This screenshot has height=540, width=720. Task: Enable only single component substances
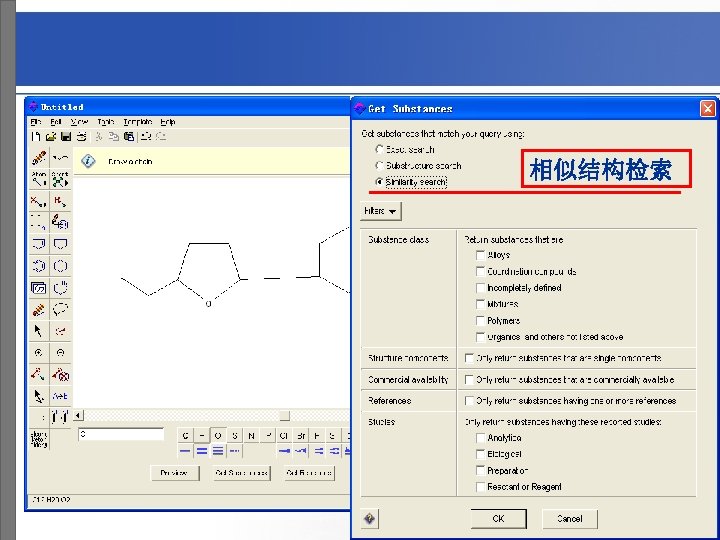469,358
